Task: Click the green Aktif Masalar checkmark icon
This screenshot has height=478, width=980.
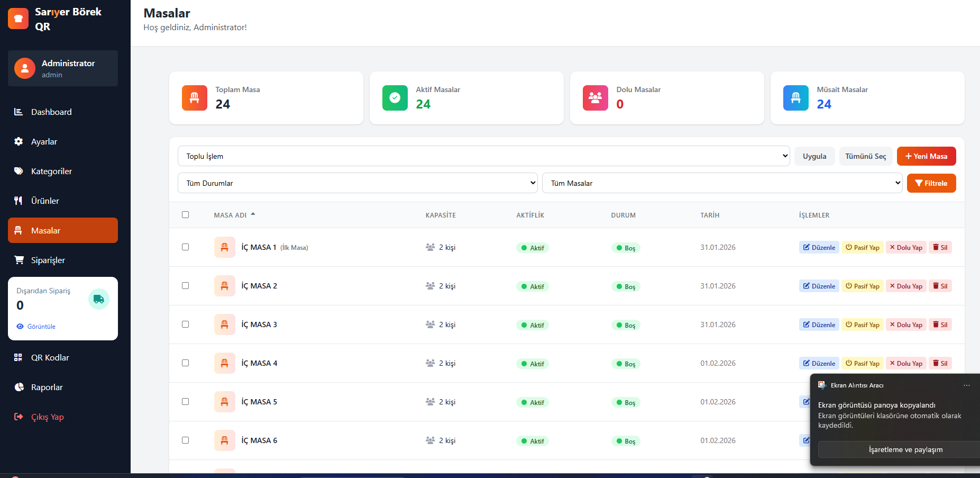Action: tap(395, 98)
